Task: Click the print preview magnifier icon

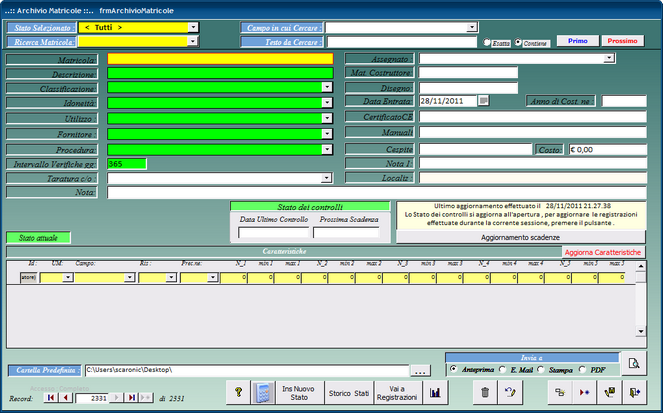Action: click(634, 363)
